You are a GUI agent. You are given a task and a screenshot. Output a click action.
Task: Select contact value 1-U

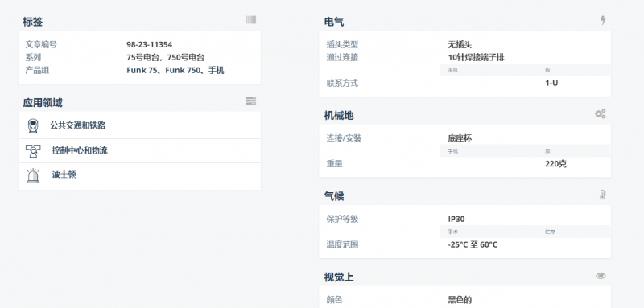[x=551, y=83]
